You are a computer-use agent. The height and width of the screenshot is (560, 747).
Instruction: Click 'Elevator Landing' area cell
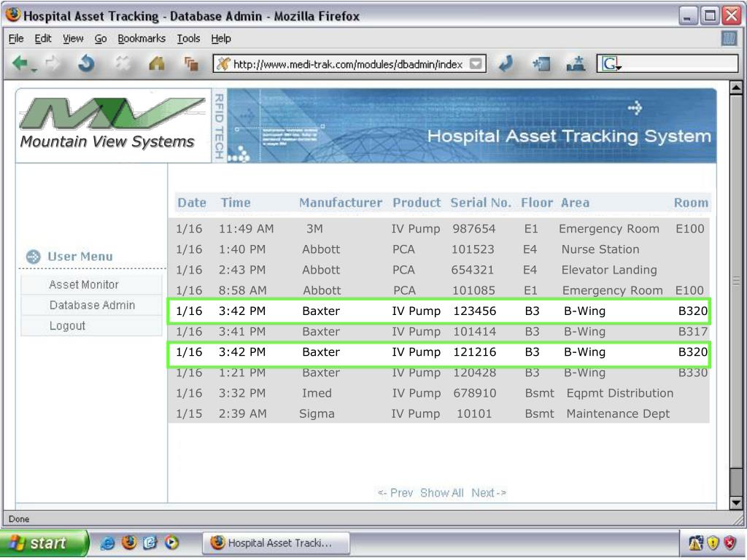pyautogui.click(x=609, y=270)
